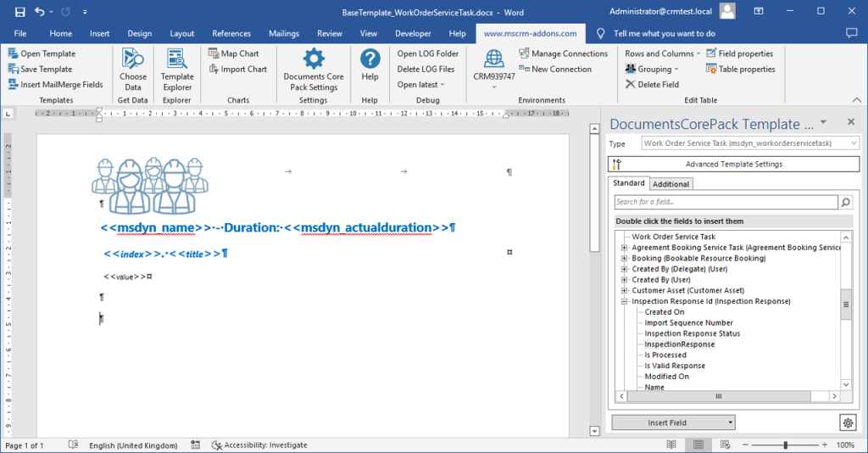Open Field properties

(x=739, y=53)
